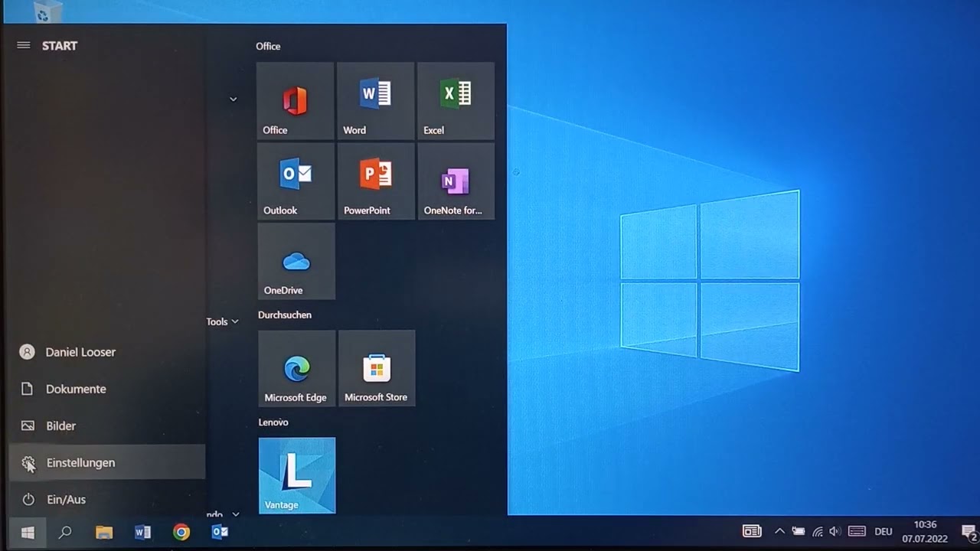Launch Google Chrome from the taskbar
Screen dimensions: 980x551
click(181, 533)
